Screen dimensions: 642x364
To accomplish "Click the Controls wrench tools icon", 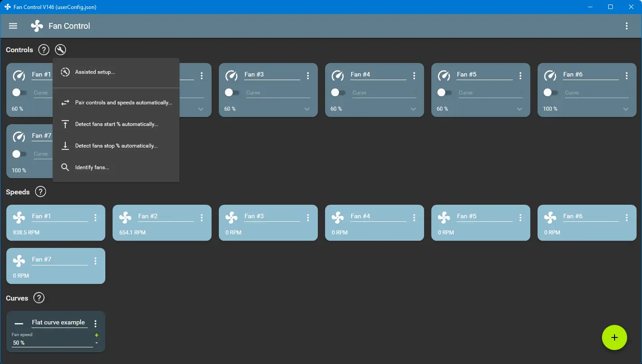I will click(x=60, y=50).
